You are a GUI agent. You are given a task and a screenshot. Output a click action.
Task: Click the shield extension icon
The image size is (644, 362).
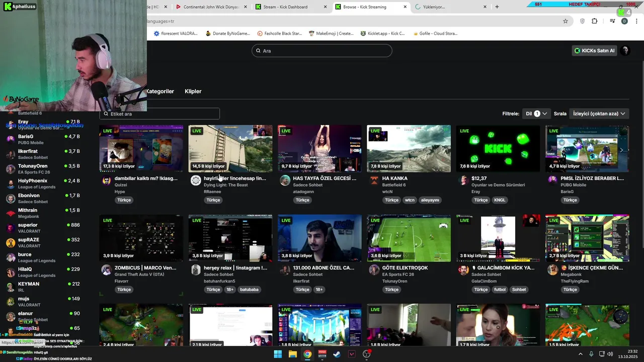click(x=583, y=21)
